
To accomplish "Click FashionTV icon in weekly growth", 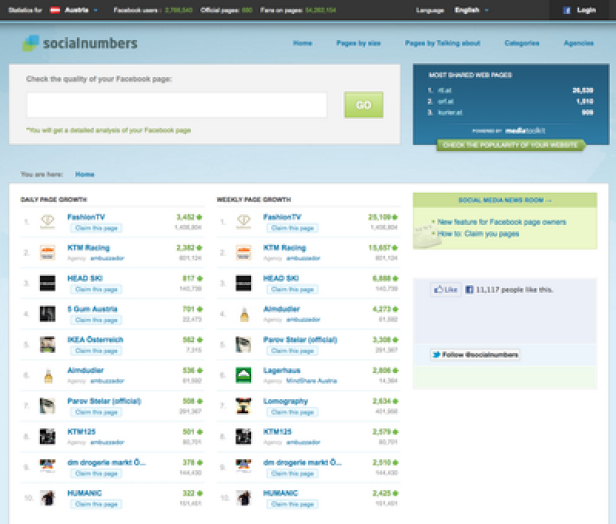I will coord(244,222).
